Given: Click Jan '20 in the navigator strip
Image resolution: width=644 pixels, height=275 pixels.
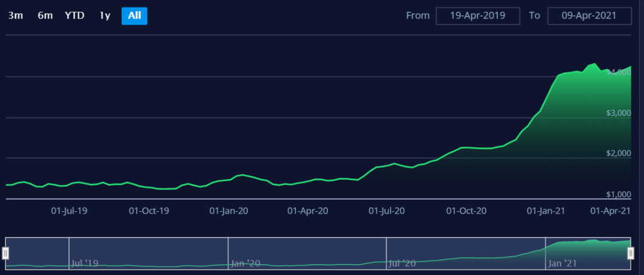Looking at the screenshot, I should coord(244,263).
